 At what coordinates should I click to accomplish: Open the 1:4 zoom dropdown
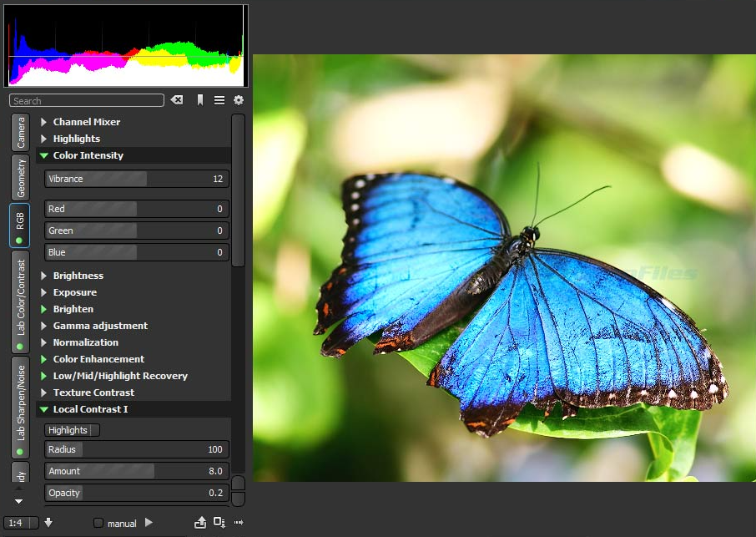(21, 523)
